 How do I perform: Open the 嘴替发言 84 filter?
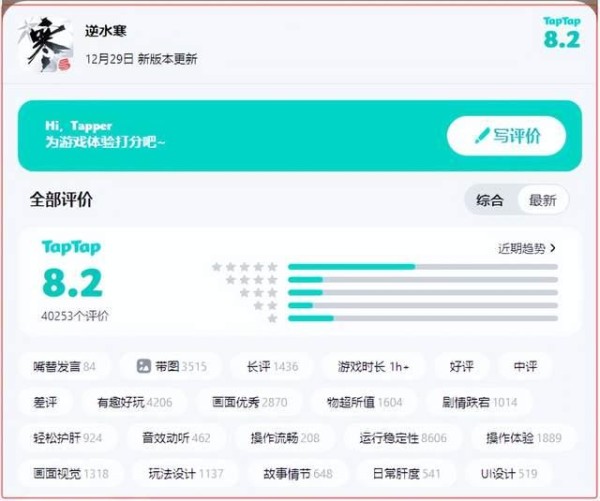64,367
